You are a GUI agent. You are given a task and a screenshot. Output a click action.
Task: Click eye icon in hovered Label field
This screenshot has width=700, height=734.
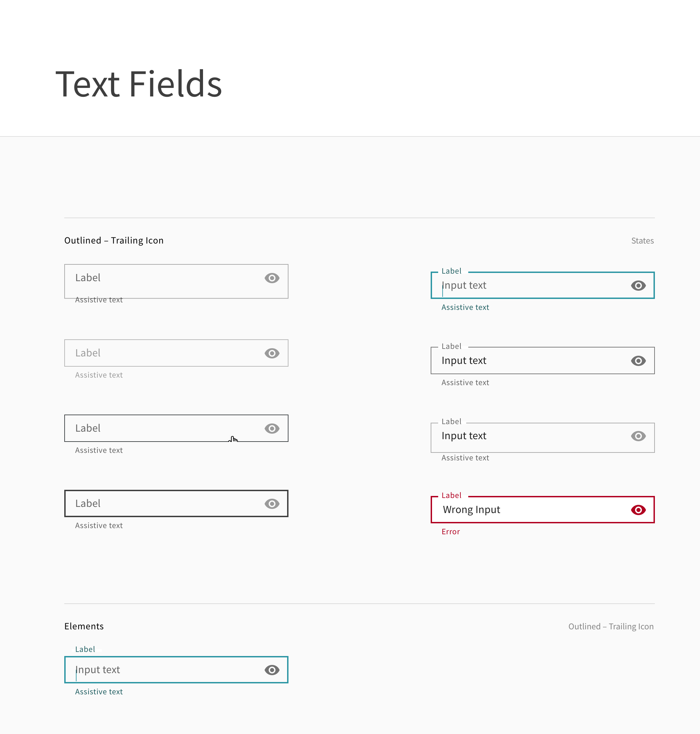tap(272, 429)
